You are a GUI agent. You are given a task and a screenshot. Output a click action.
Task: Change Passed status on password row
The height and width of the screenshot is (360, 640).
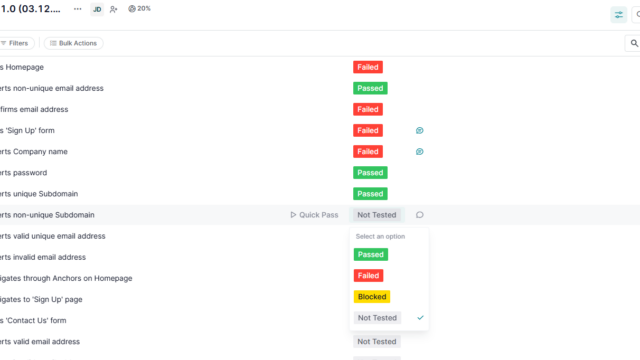click(x=370, y=173)
